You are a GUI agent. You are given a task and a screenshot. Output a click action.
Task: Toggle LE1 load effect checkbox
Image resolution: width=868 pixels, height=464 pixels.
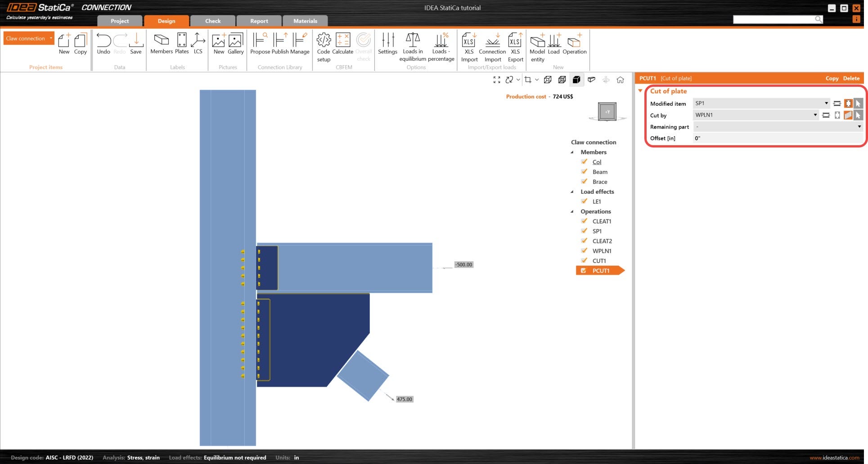click(584, 201)
